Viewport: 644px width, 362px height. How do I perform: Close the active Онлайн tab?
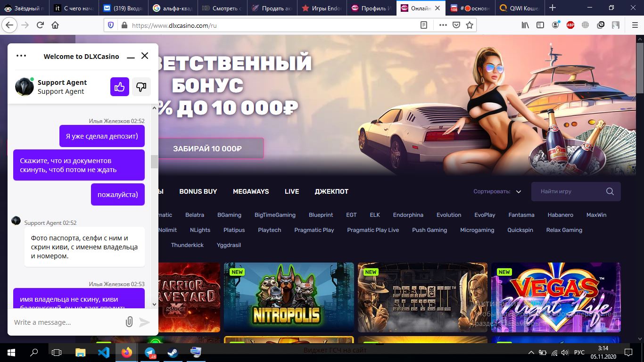(x=438, y=8)
